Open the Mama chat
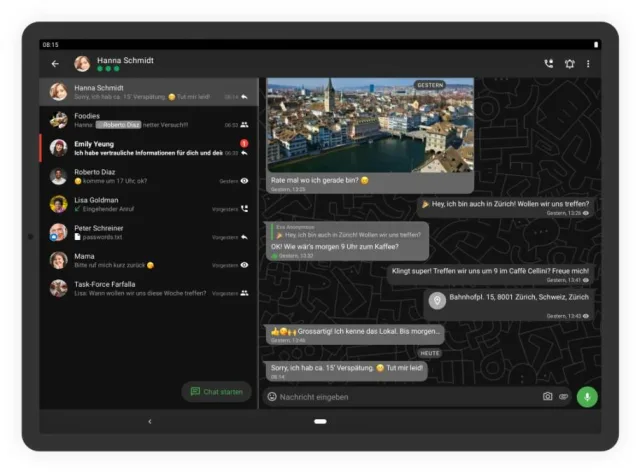 [149, 260]
